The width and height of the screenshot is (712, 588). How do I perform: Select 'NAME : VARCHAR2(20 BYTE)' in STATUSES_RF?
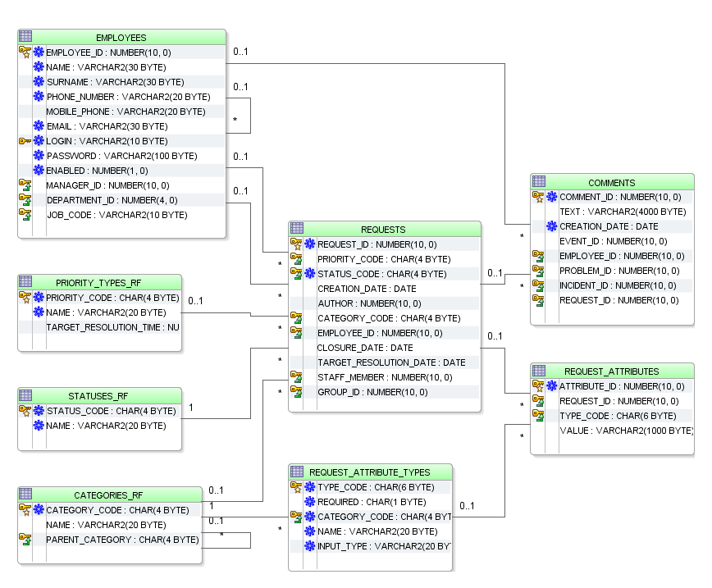[x=106, y=426]
